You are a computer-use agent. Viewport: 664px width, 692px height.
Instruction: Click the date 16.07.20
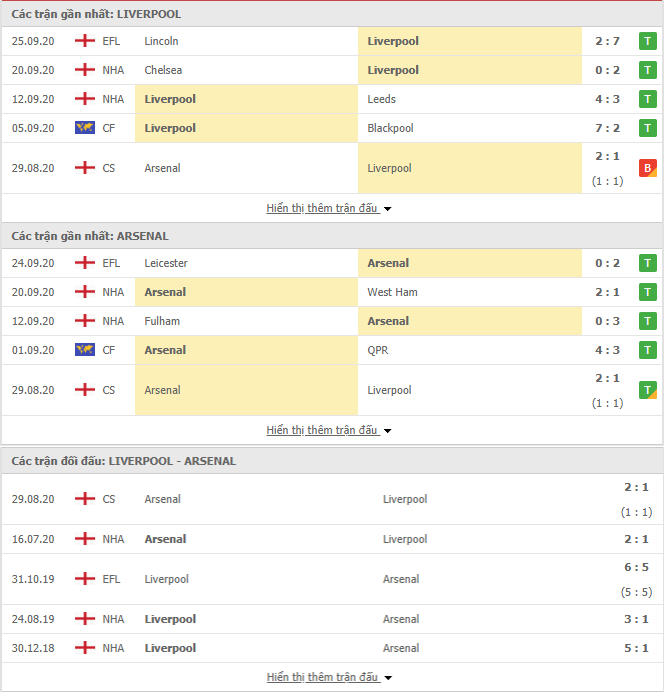click(x=33, y=539)
